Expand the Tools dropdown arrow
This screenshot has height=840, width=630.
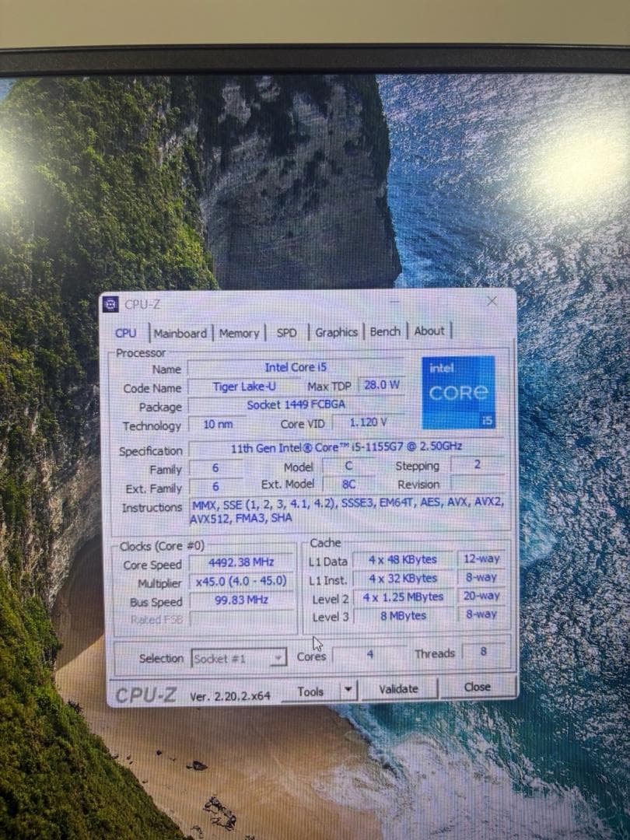pos(348,689)
